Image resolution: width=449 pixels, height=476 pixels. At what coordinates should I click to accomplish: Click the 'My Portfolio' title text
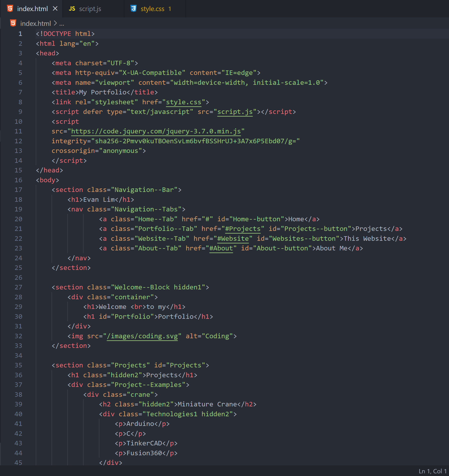pyautogui.click(x=103, y=92)
